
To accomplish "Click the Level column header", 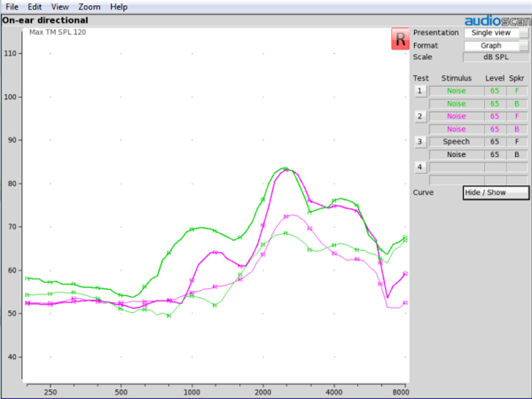I will (495, 78).
